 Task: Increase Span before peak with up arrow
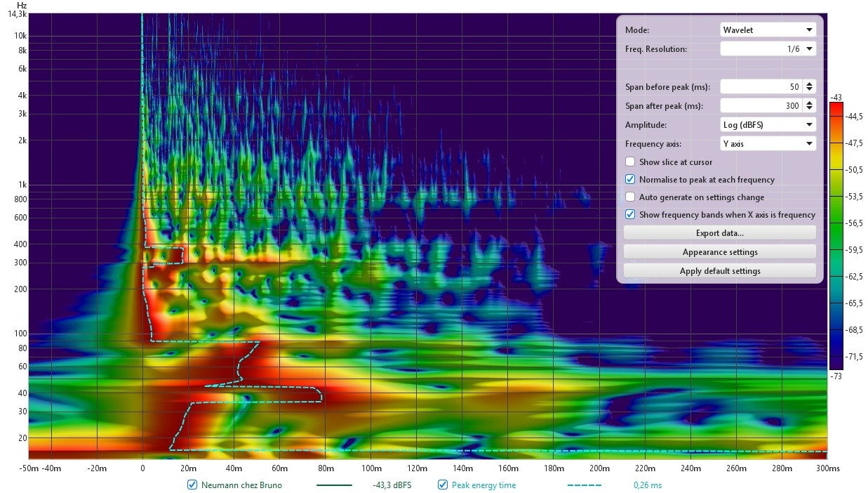[810, 84]
